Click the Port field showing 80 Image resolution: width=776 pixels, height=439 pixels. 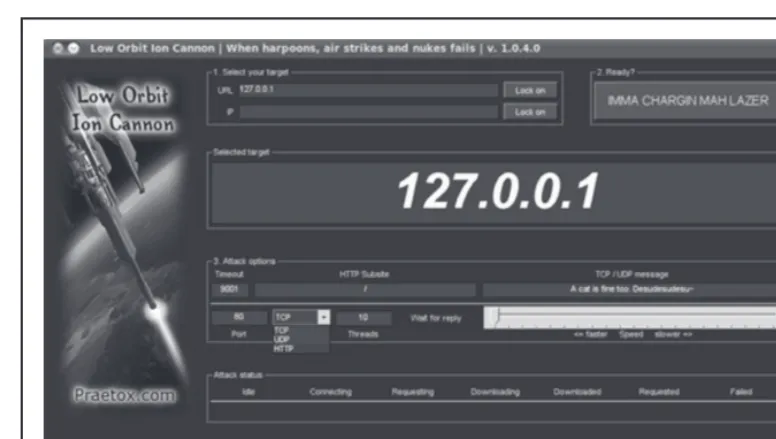pyautogui.click(x=239, y=317)
